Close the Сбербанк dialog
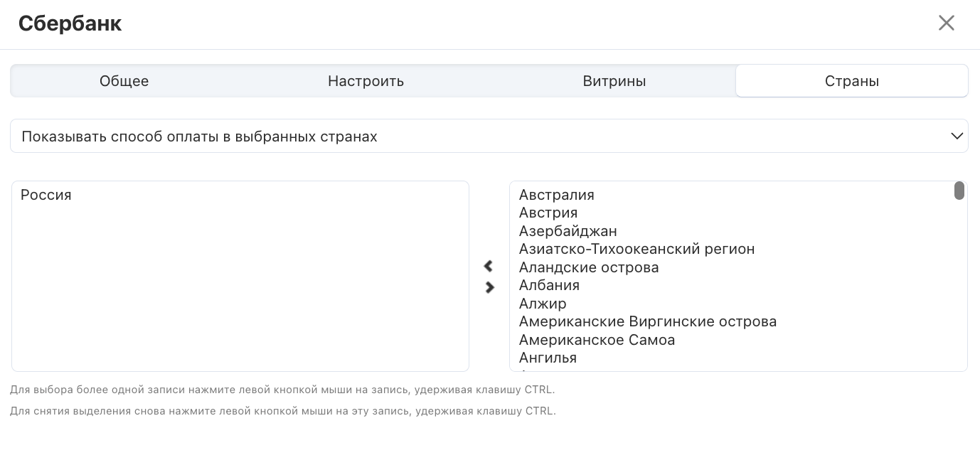Screen dimensions: 980x465 [946, 23]
